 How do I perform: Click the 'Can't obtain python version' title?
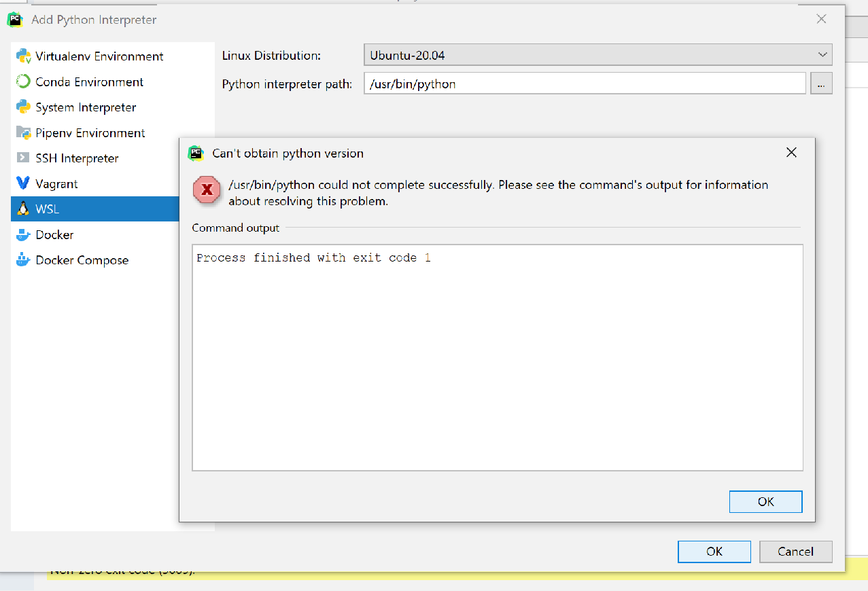288,154
